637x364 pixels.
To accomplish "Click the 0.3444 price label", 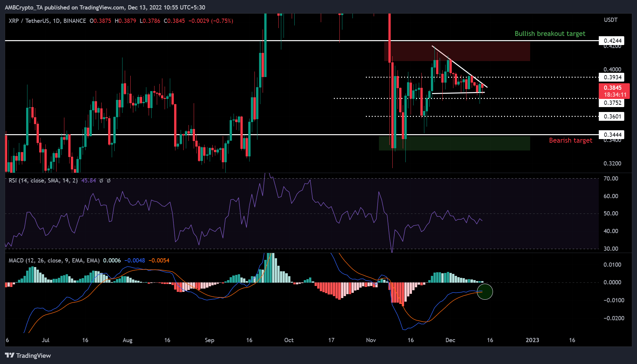I will (x=612, y=135).
